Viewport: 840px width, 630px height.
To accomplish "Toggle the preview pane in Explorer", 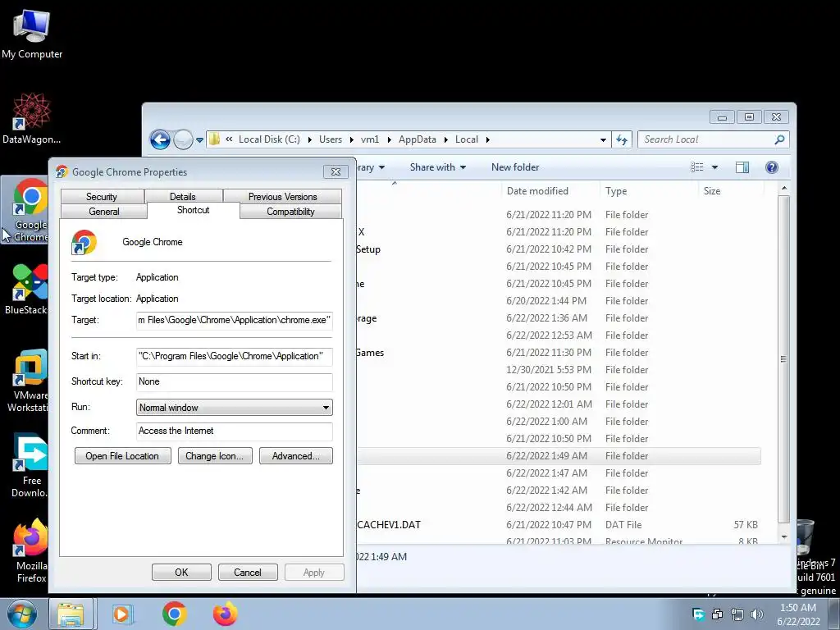I will 742,167.
